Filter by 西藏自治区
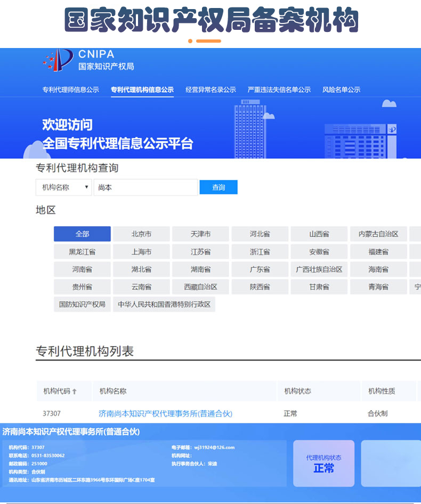421x504 pixels. point(201,287)
